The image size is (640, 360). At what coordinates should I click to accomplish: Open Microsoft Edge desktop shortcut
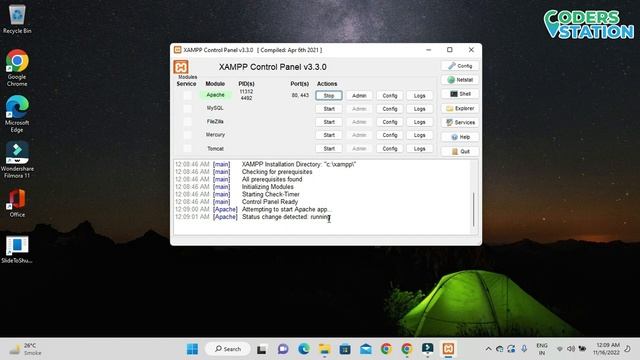[x=17, y=113]
